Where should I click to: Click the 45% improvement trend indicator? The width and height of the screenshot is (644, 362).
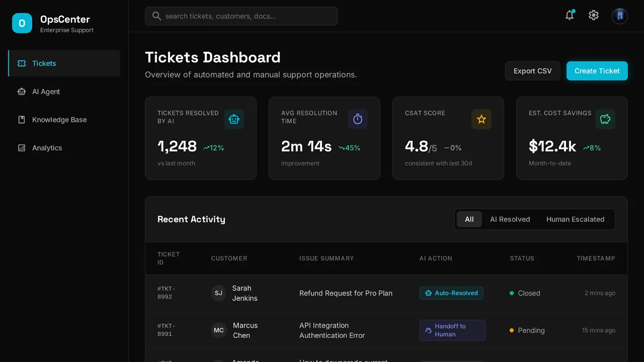tap(349, 148)
